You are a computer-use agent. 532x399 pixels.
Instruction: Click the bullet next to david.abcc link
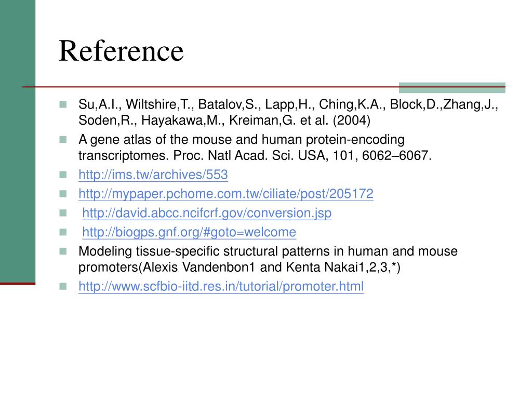tap(63, 213)
